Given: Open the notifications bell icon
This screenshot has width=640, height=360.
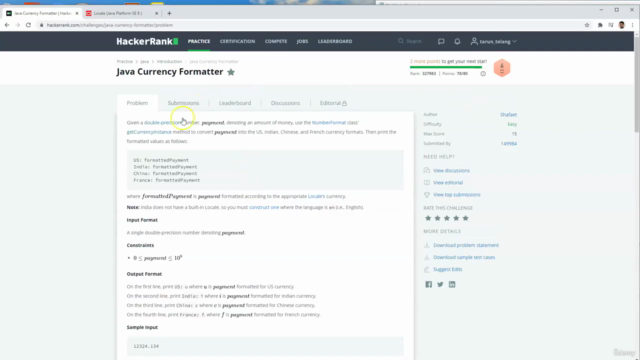Looking at the screenshot, I should click(x=457, y=41).
